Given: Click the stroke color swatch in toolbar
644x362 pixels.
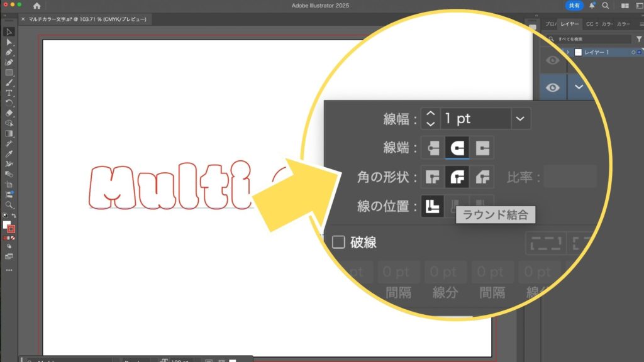Looking at the screenshot, I should (x=11, y=229).
